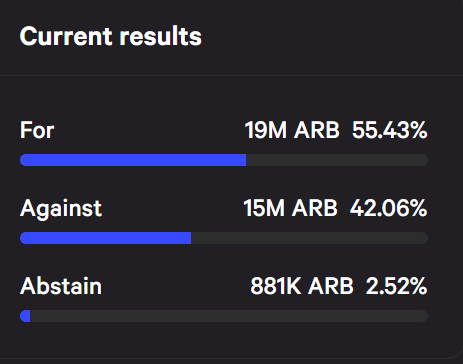Click the 19M ARB amount for For
This screenshot has height=364, width=463.
click(x=292, y=130)
